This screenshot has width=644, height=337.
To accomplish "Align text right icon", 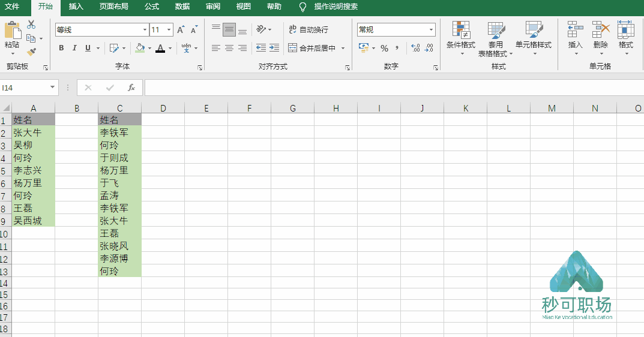I will pos(242,48).
